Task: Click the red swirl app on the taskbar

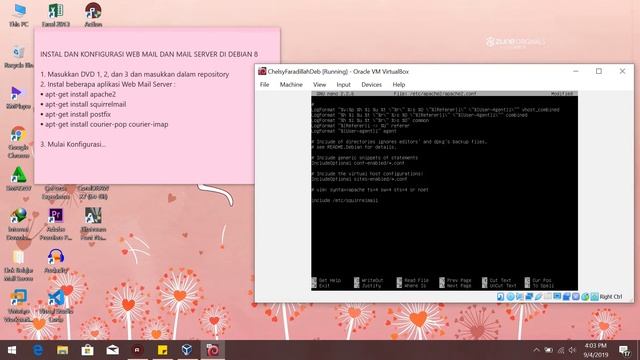Action: click(x=213, y=350)
